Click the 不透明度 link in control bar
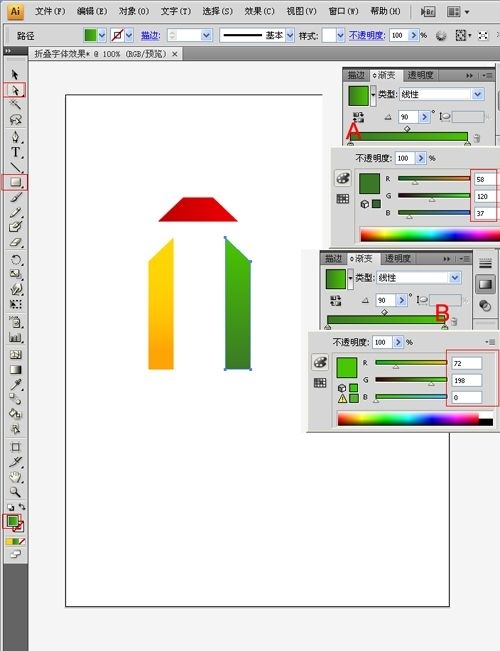Viewport: 500px width, 651px height. pyautogui.click(x=367, y=36)
